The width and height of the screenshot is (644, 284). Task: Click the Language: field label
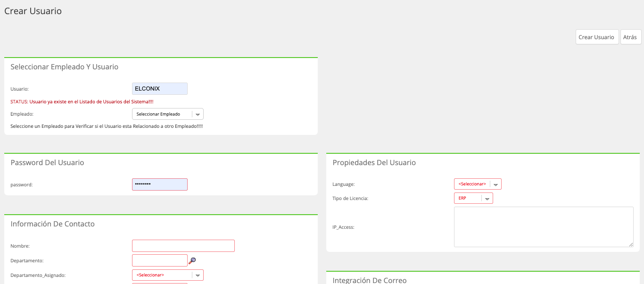point(344,184)
